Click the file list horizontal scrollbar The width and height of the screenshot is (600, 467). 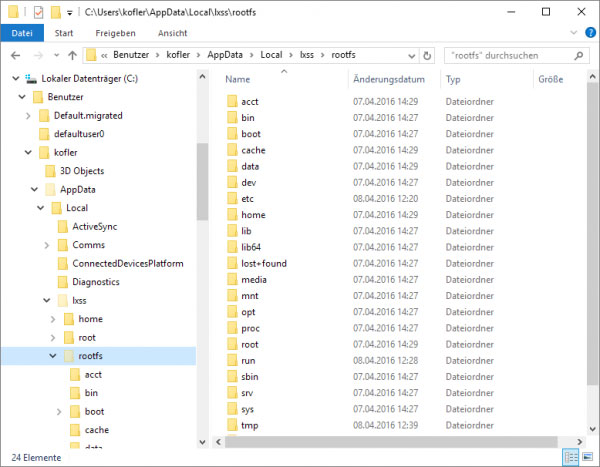click(x=391, y=442)
